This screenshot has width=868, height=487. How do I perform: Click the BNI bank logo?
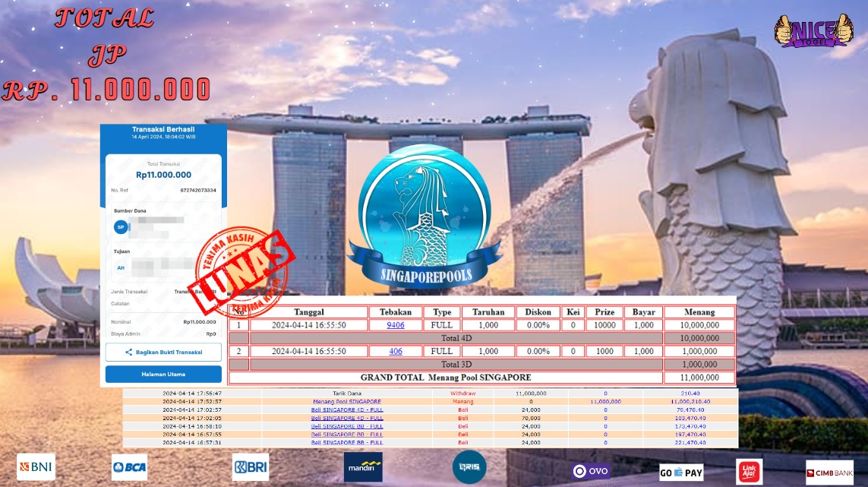(x=36, y=466)
